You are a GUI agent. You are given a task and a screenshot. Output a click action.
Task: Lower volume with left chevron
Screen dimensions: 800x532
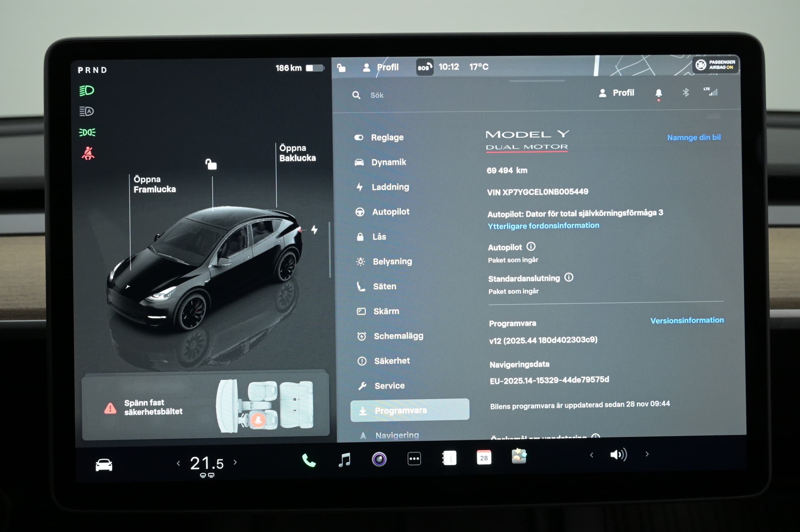point(592,455)
